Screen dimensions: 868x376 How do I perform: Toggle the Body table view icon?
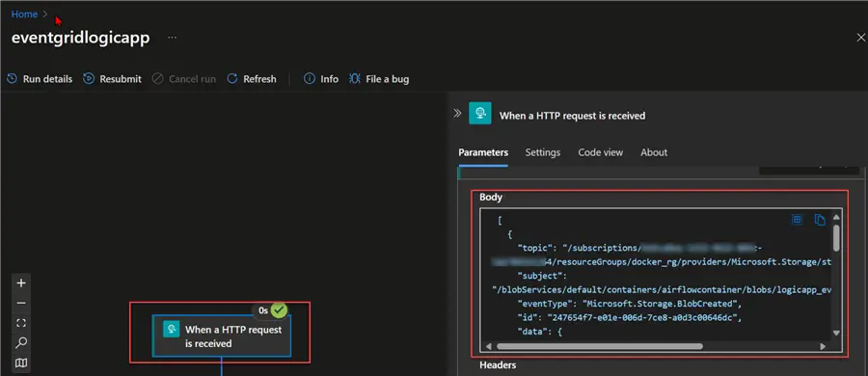tap(797, 220)
